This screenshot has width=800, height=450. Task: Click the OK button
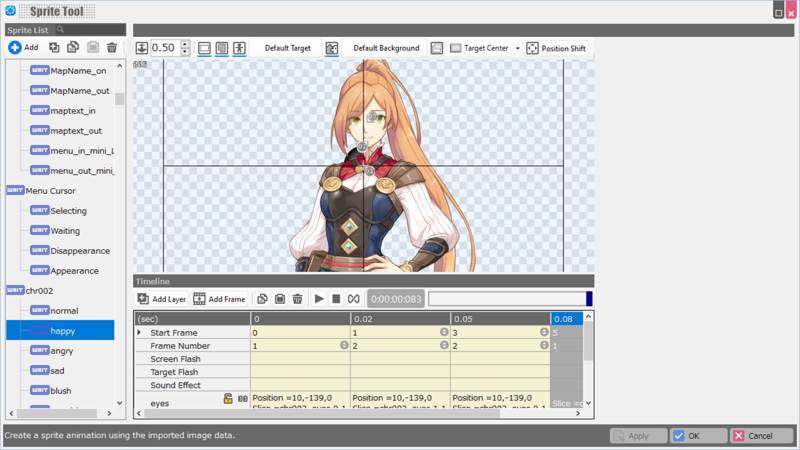(698, 436)
